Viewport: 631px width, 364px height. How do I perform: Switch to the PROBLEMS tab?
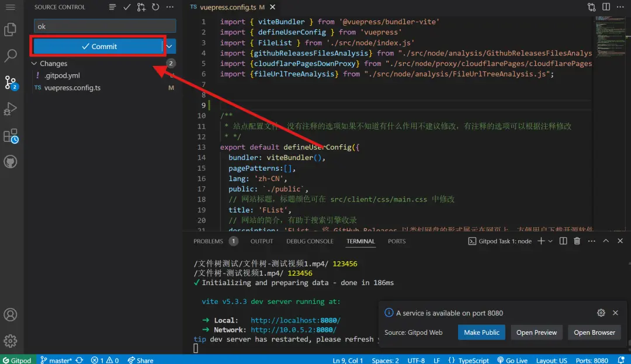point(209,241)
